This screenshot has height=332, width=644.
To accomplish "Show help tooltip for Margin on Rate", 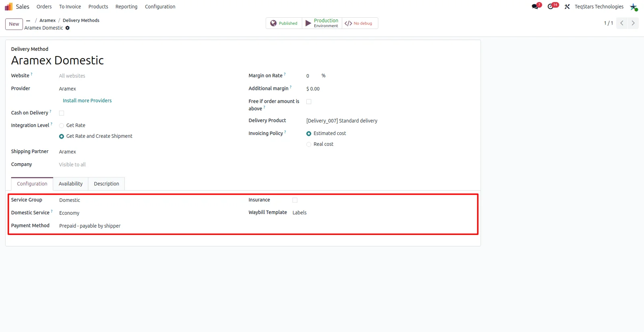I will pos(285,74).
